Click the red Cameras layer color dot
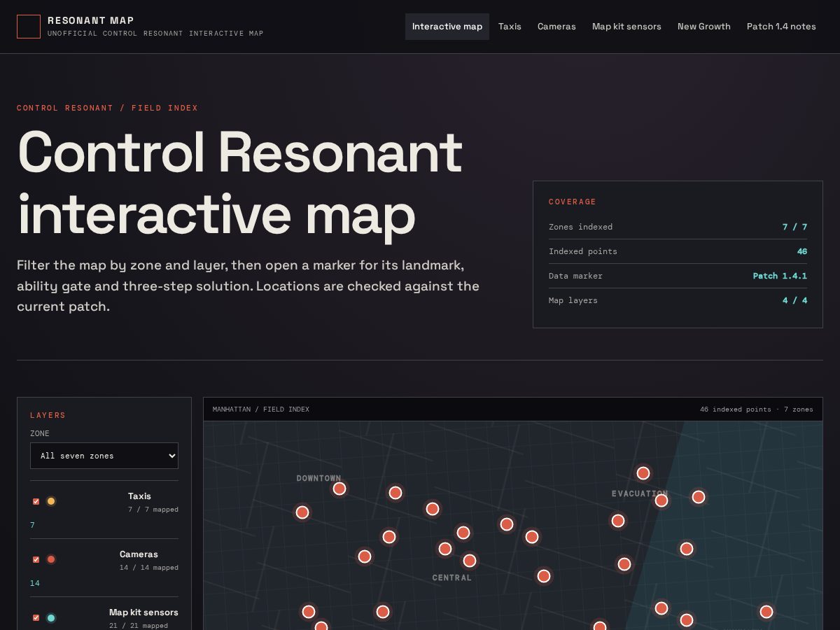The height and width of the screenshot is (630, 840). tap(51, 559)
